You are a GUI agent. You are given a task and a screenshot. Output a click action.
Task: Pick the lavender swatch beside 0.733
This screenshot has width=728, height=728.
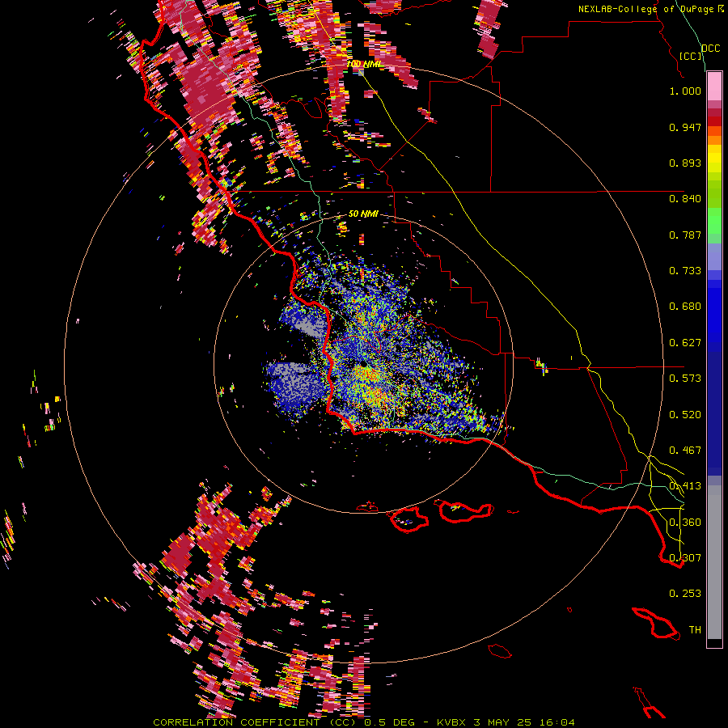714,258
